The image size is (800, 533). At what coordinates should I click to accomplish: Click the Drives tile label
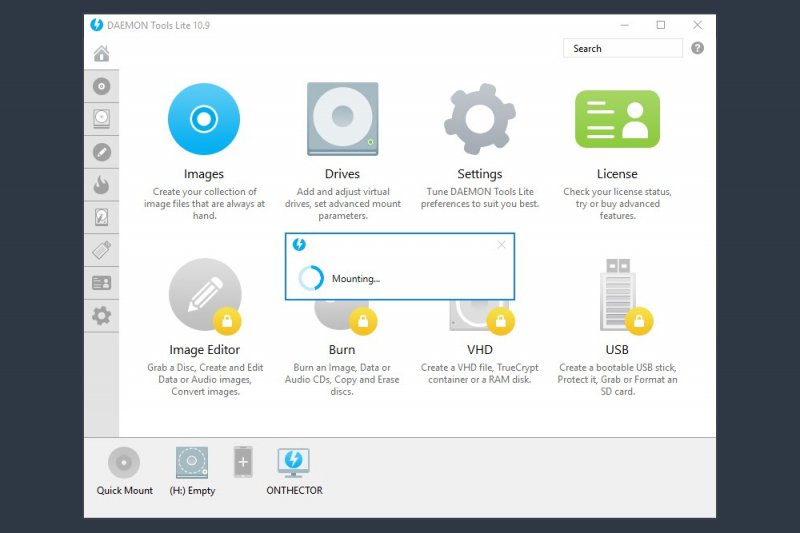[x=342, y=174]
